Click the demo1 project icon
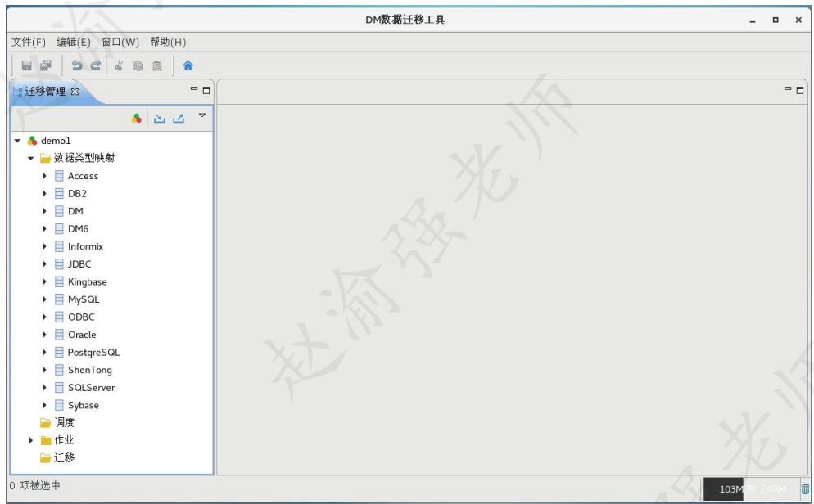This screenshot has height=504, width=814. pos(32,141)
